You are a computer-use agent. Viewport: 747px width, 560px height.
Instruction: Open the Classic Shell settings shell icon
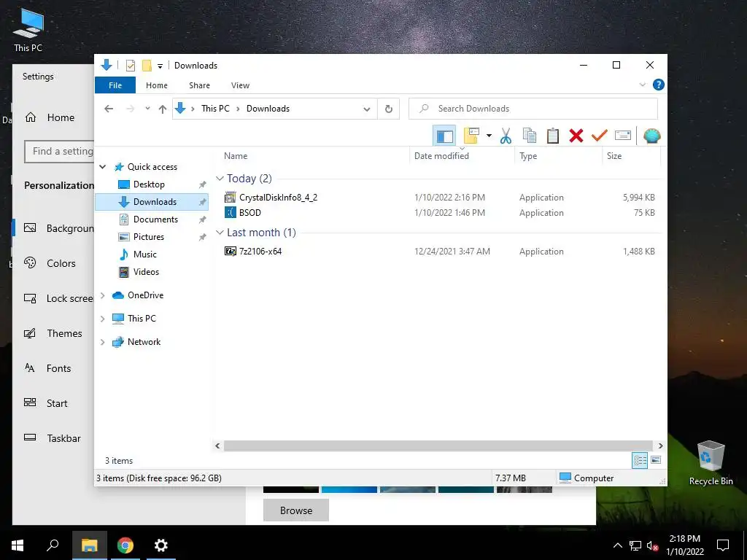[x=651, y=136]
